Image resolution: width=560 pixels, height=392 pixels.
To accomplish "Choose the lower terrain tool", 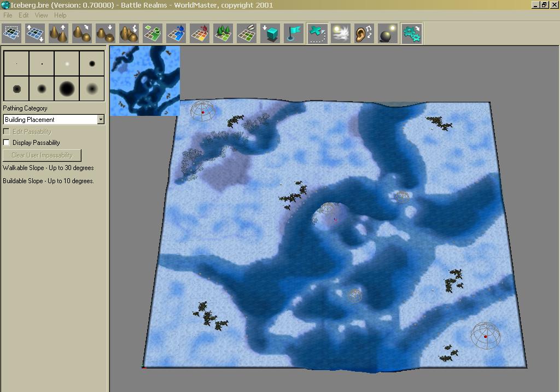I will click(106, 33).
